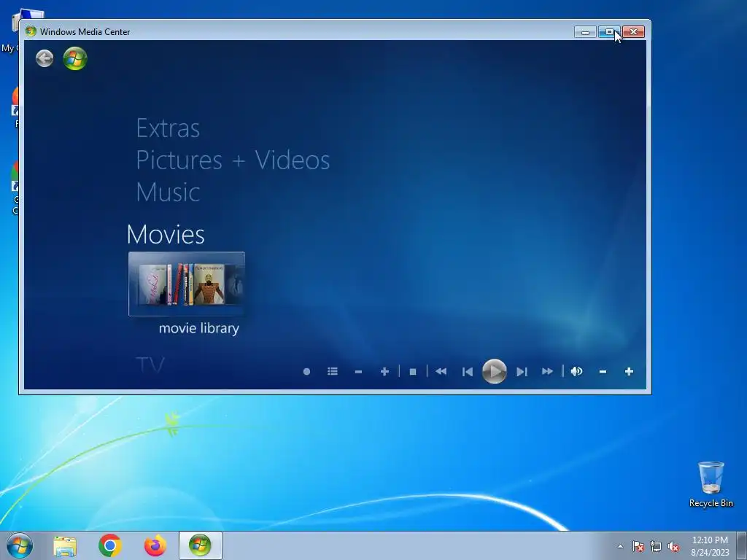
Task: Show hidden tray icons arrow
Action: 620,546
